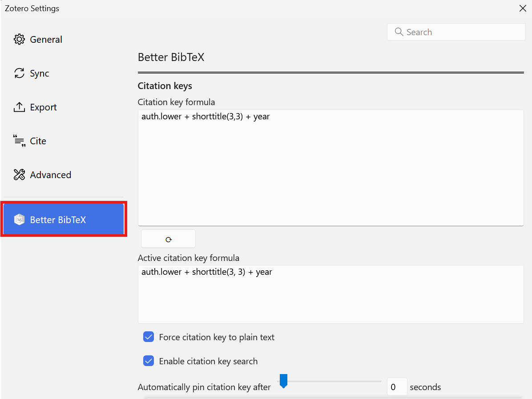Click the Advanced tools icon
The height and width of the screenshot is (399, 532).
point(19,175)
